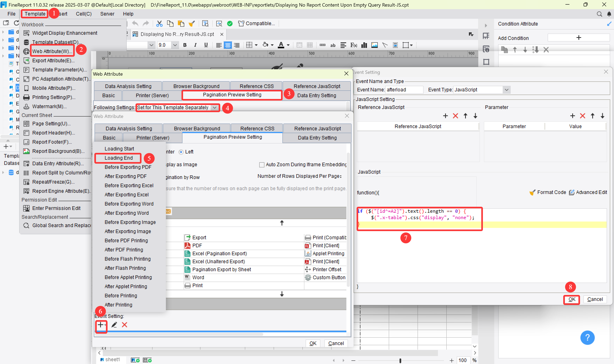The height and width of the screenshot is (364, 614).
Task: Delete the condition using the X icon
Action: [x=546, y=49]
